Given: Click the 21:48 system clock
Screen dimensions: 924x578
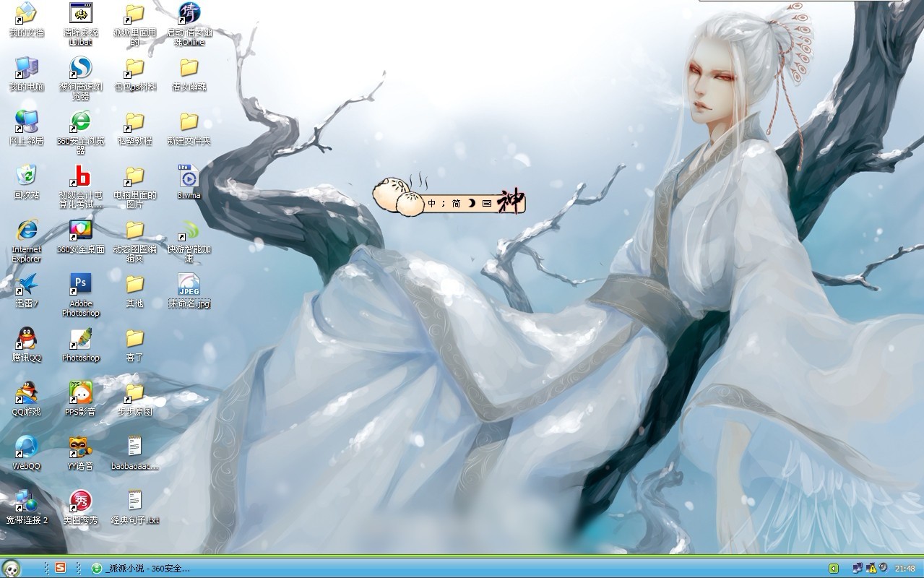Looking at the screenshot, I should [x=905, y=569].
